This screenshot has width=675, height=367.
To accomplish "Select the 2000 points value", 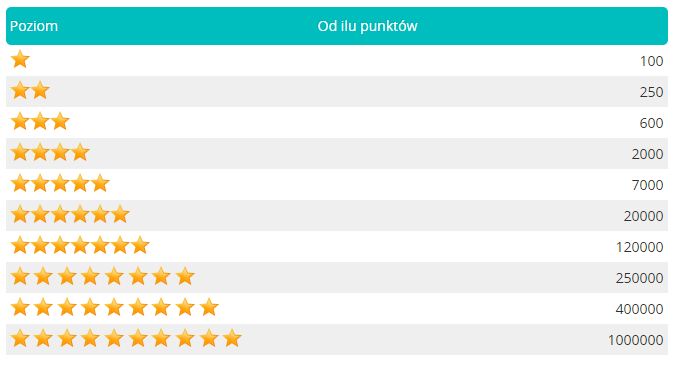I will tap(647, 154).
